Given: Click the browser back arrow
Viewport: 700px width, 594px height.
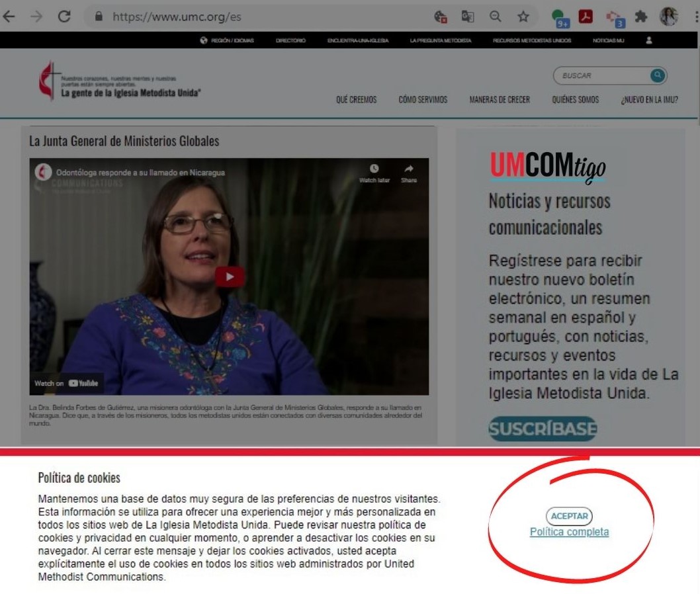Looking at the screenshot, I should (9, 17).
